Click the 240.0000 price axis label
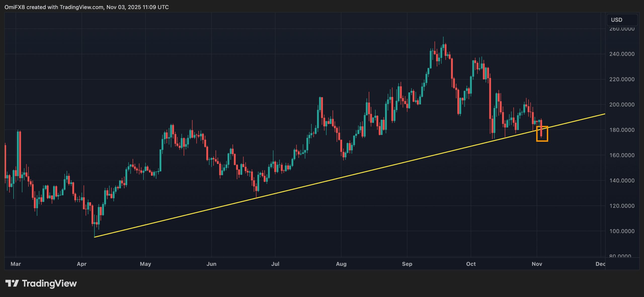644x297 pixels. pos(622,54)
